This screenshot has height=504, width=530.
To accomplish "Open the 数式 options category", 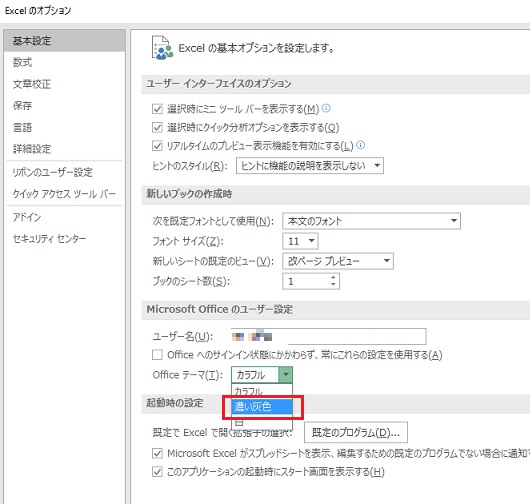I will [x=65, y=62].
